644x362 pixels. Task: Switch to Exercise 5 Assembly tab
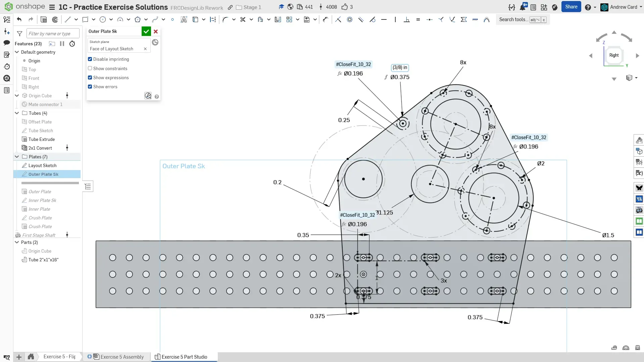[122, 357]
